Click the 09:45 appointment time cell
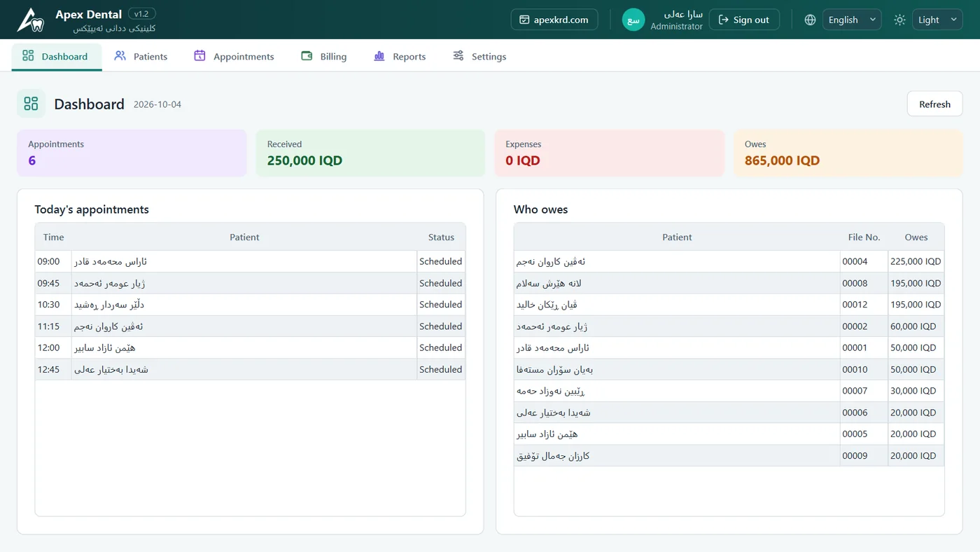 click(53, 283)
